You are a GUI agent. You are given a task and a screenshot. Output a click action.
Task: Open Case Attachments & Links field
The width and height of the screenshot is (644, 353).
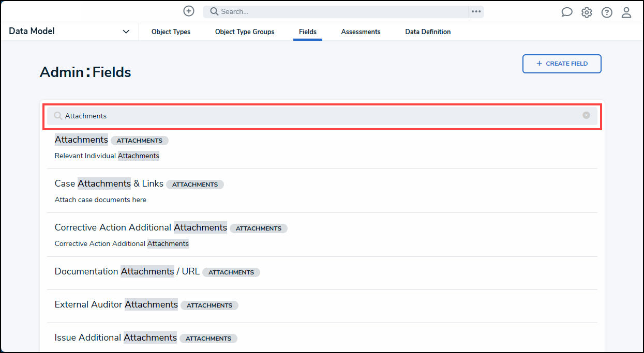pyautogui.click(x=109, y=183)
